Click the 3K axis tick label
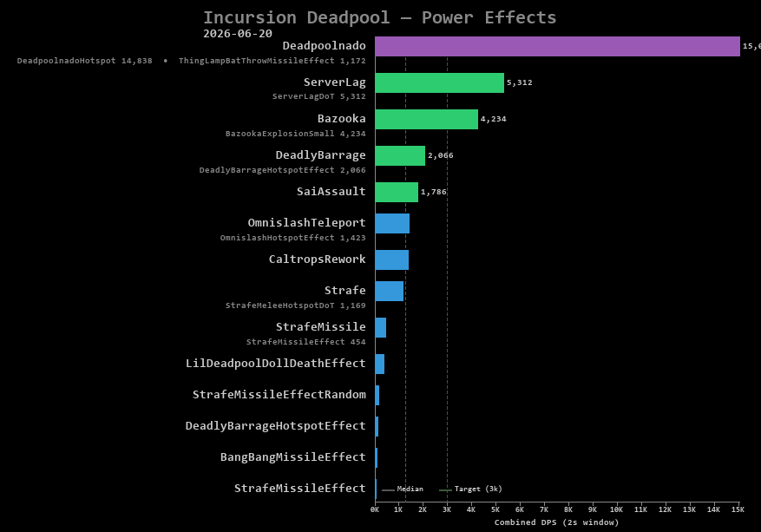The image size is (761, 532). (x=447, y=509)
